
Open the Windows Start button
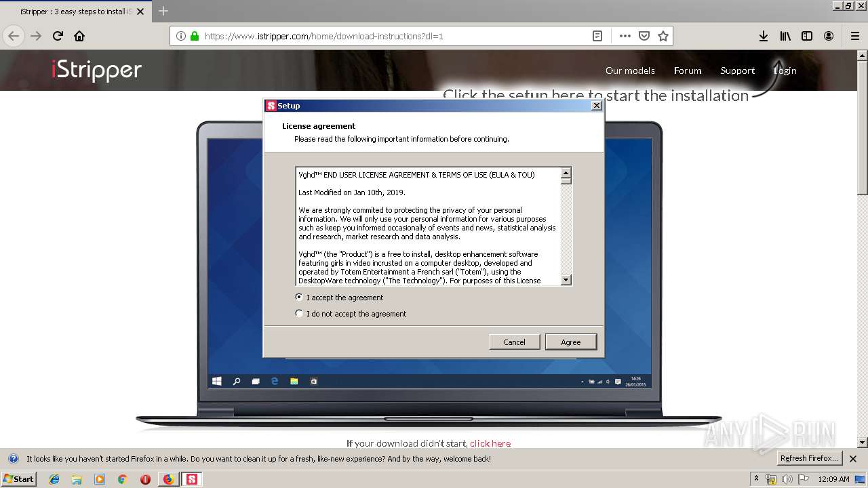[18, 479]
